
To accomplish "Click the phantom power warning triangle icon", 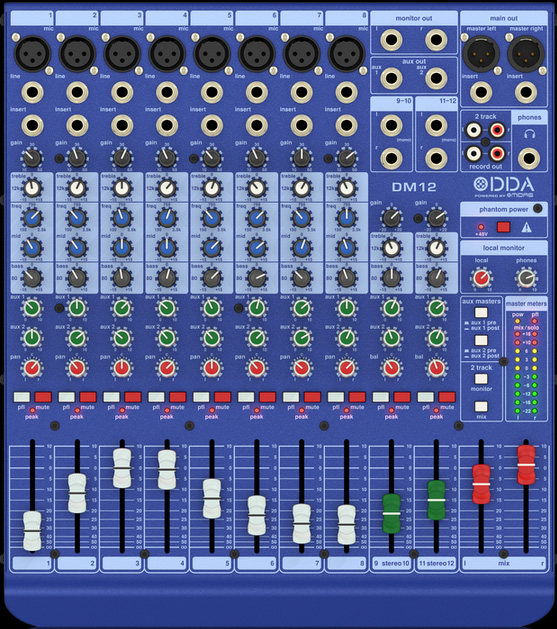I will tap(526, 227).
